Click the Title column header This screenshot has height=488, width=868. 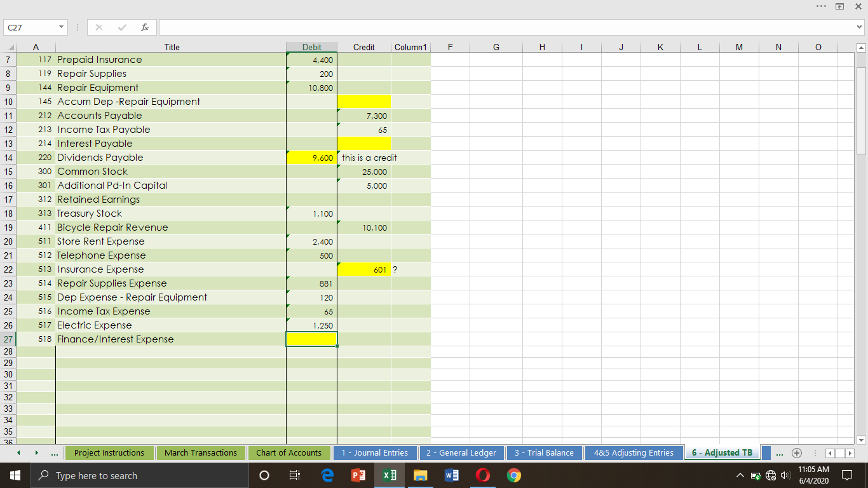(x=172, y=47)
